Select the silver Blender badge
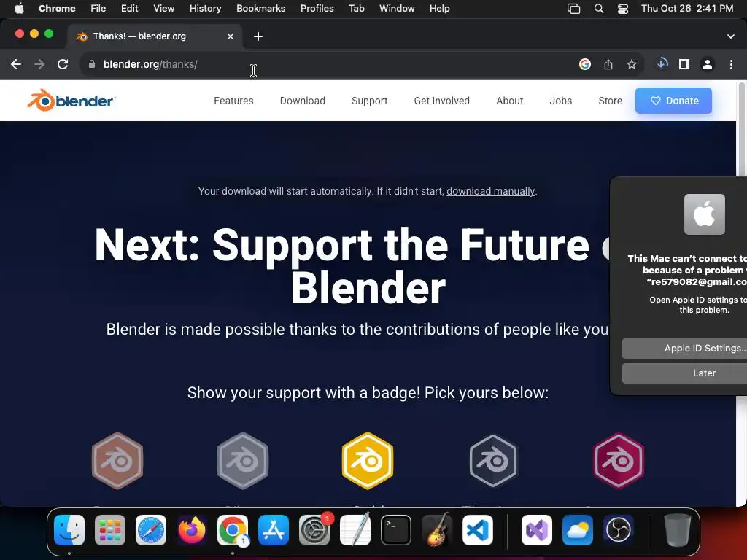Viewport: 747px width, 560px height. (x=243, y=461)
